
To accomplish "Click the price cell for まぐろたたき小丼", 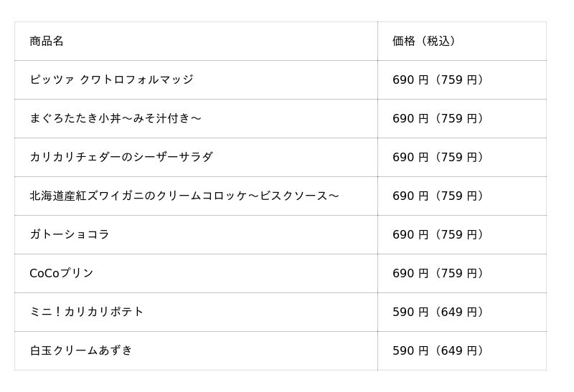I will 438,119.
